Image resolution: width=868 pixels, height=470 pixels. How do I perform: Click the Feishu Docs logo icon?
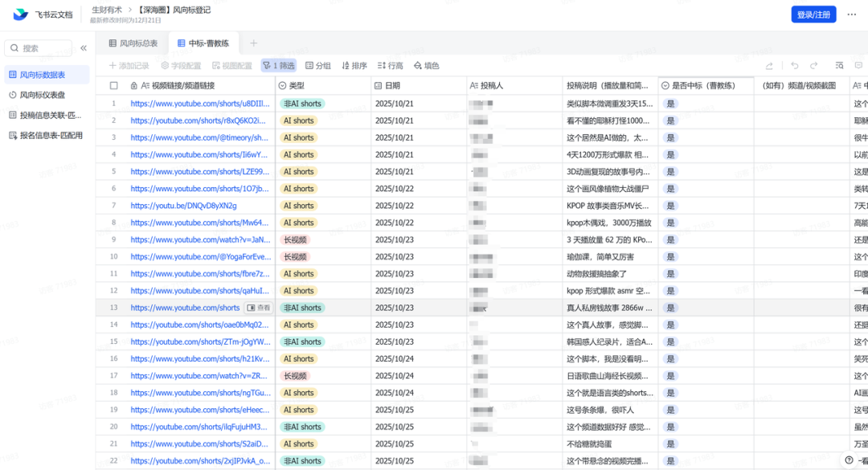[20, 14]
